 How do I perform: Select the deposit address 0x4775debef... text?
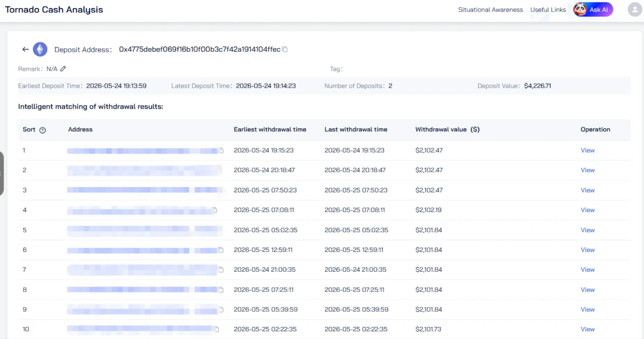point(200,49)
